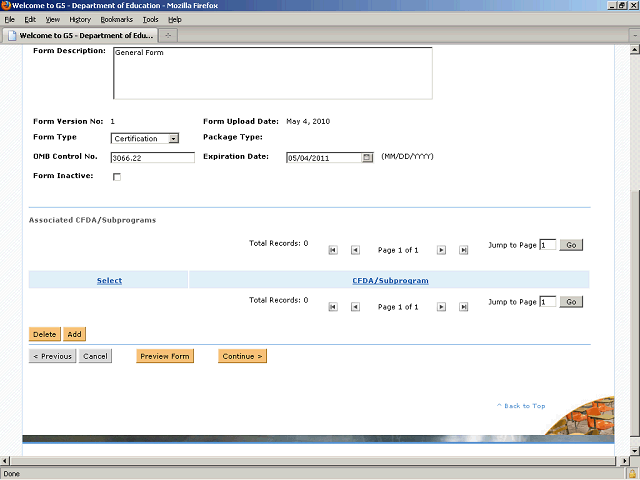Viewport: 640px width, 480px height.
Task: Click the horizontal scrollbar left arrow
Action: (x=4, y=461)
